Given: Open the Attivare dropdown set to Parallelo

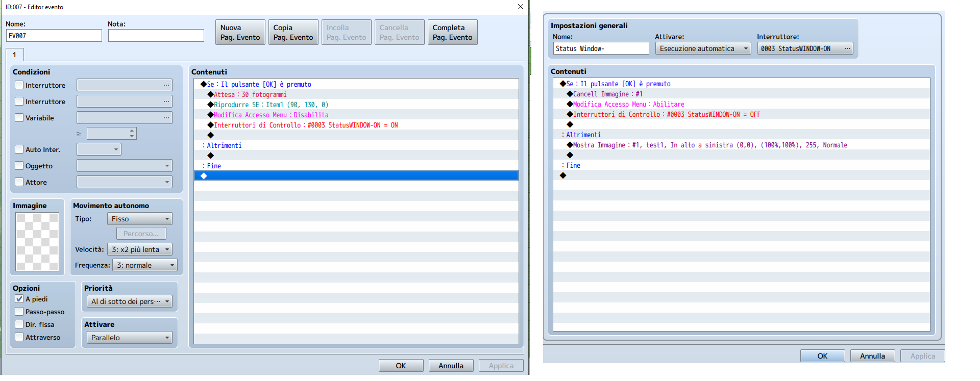Looking at the screenshot, I should pos(130,338).
